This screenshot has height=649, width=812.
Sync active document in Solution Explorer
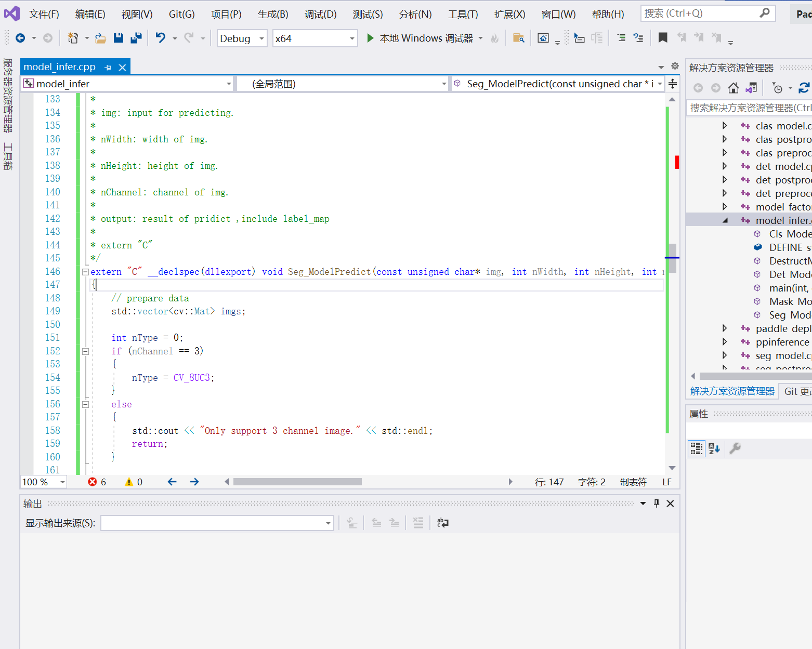click(751, 88)
